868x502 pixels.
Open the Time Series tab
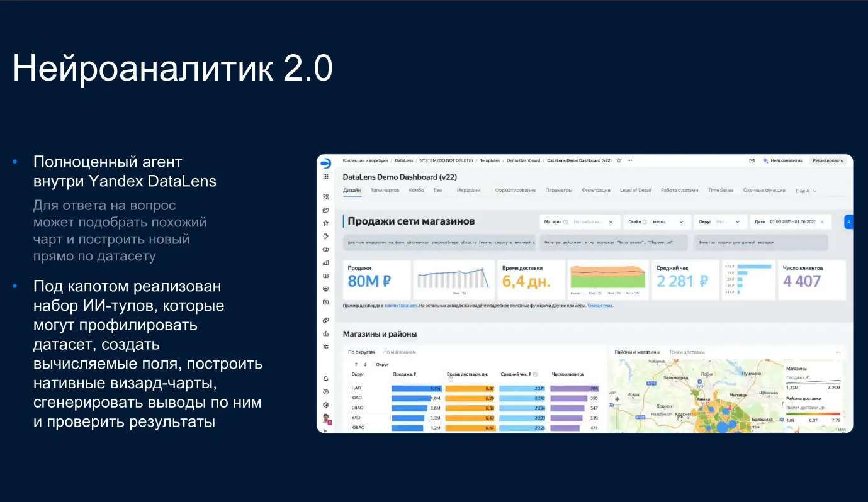pos(721,190)
